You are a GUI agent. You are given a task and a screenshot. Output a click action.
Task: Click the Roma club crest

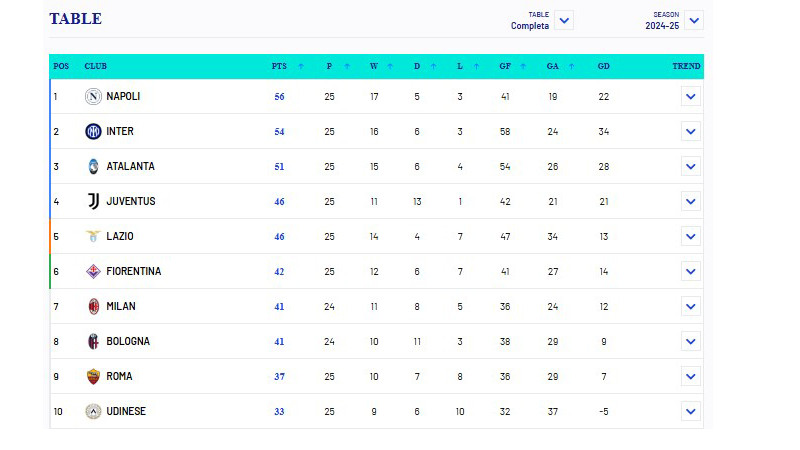[x=93, y=377]
